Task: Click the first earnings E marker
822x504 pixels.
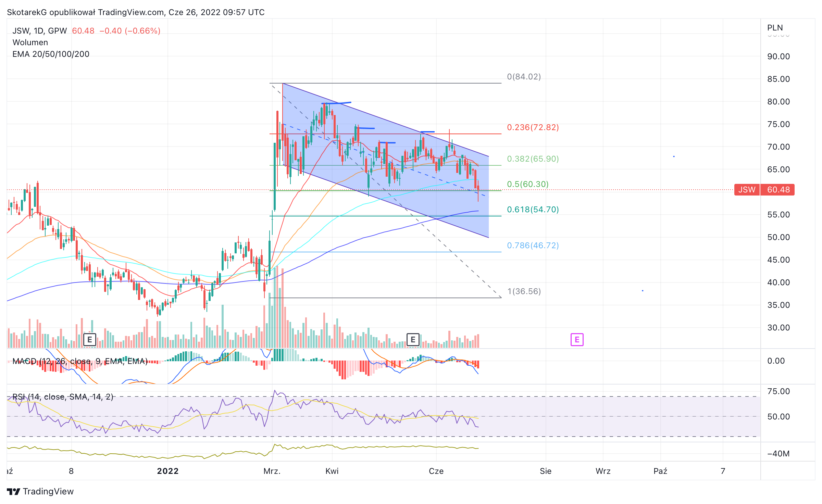Action: pyautogui.click(x=90, y=340)
